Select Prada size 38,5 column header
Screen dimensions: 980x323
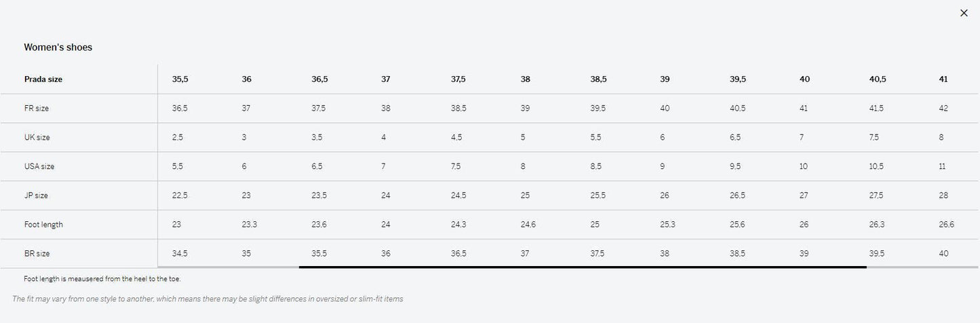click(598, 79)
